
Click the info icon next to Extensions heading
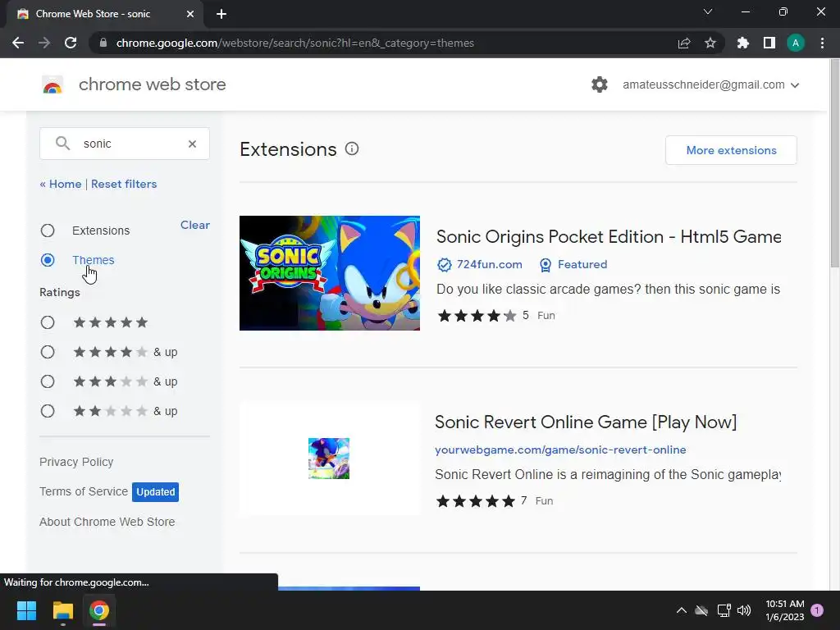pyautogui.click(x=352, y=149)
